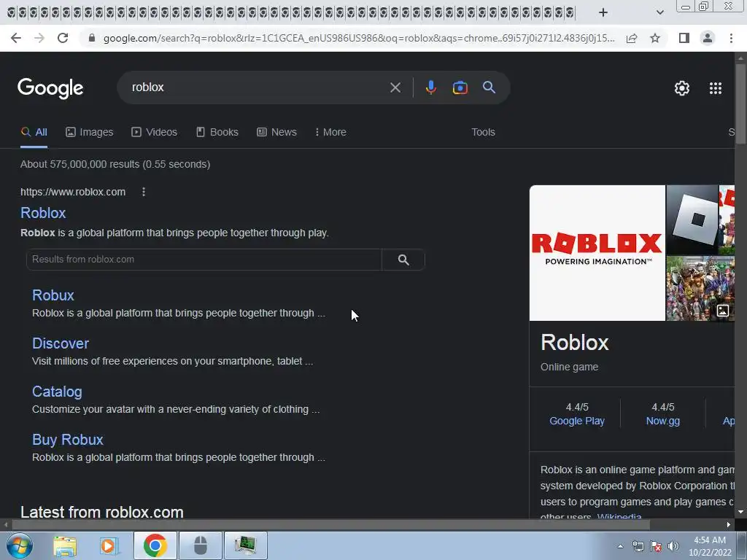Viewport: 747px width, 560px height.
Task: Start voice search with microphone
Action: coord(430,87)
